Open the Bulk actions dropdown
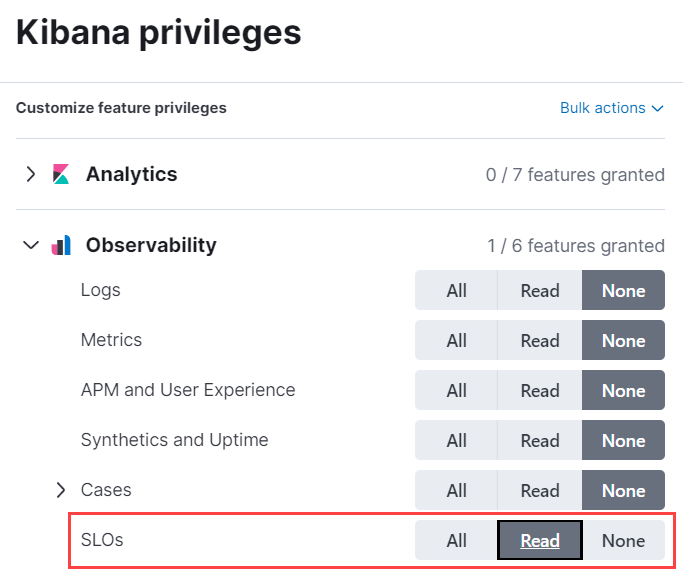The image size is (683, 576). point(612,108)
